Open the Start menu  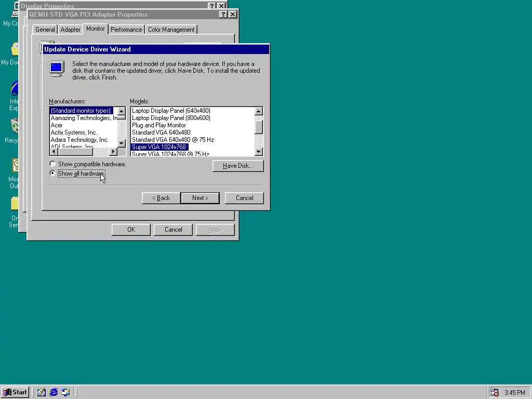pos(15,392)
